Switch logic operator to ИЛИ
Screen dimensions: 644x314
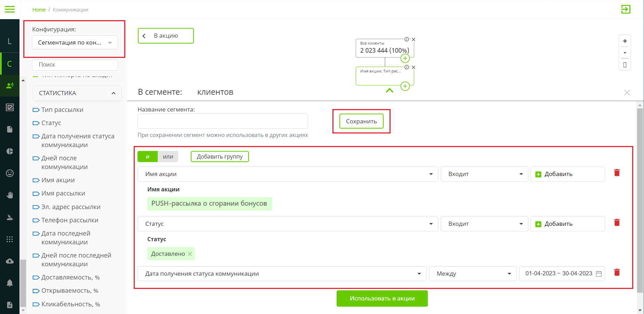click(168, 157)
